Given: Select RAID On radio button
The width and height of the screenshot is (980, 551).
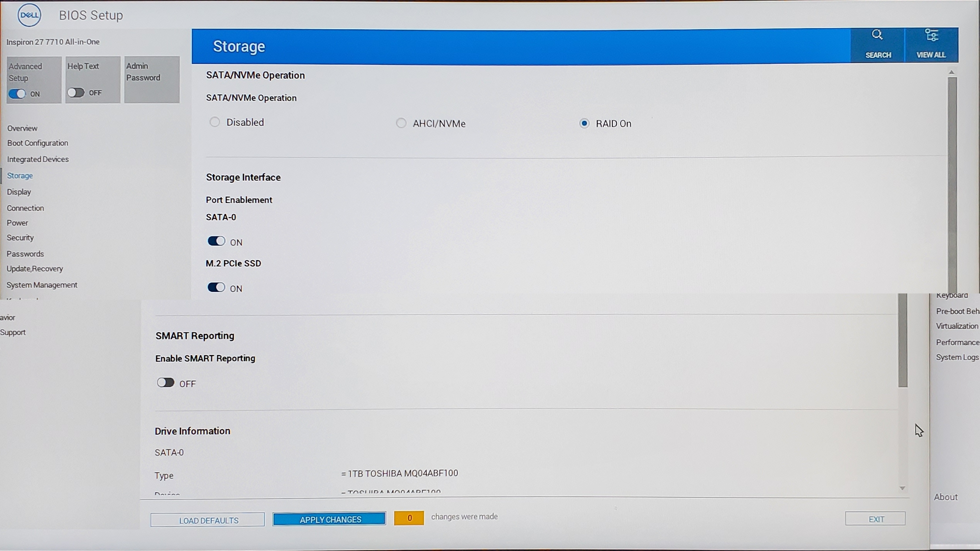Looking at the screenshot, I should 584,123.
